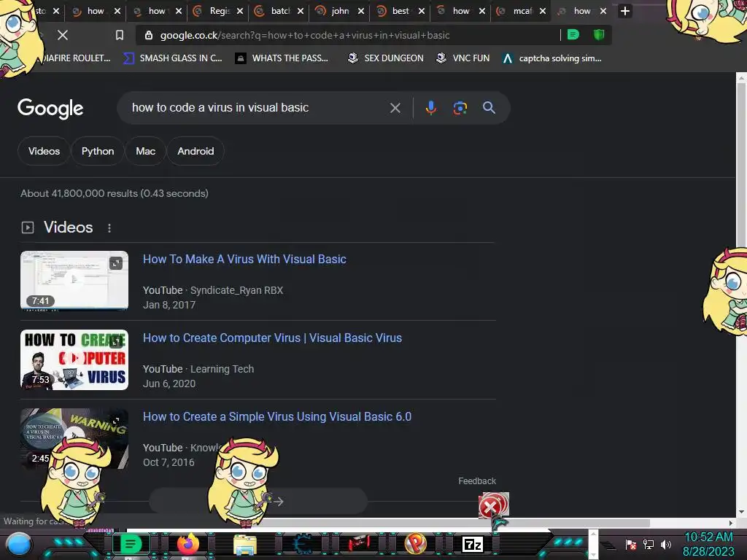Screen dimensions: 747x560
Task: Filter results by the Videos chip
Action: (44, 151)
